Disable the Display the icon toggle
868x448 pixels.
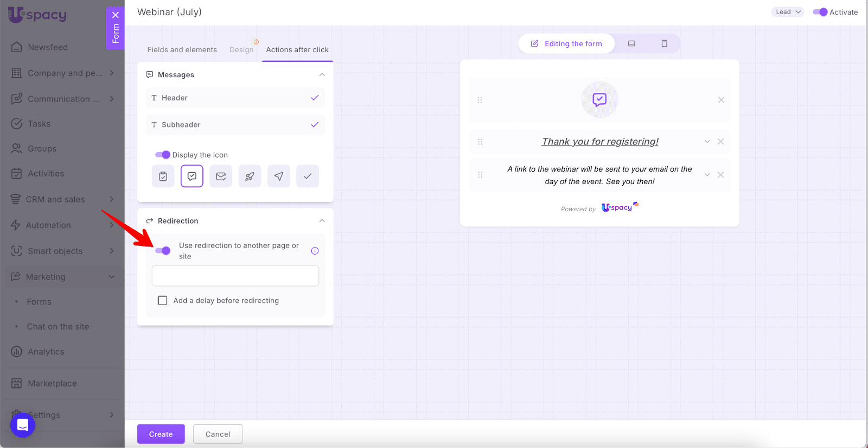coord(163,155)
